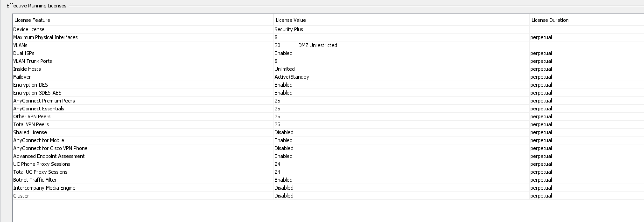Image resolution: width=644 pixels, height=222 pixels.
Task: Select the AnyConnect for Mobile row
Action: coord(328,140)
